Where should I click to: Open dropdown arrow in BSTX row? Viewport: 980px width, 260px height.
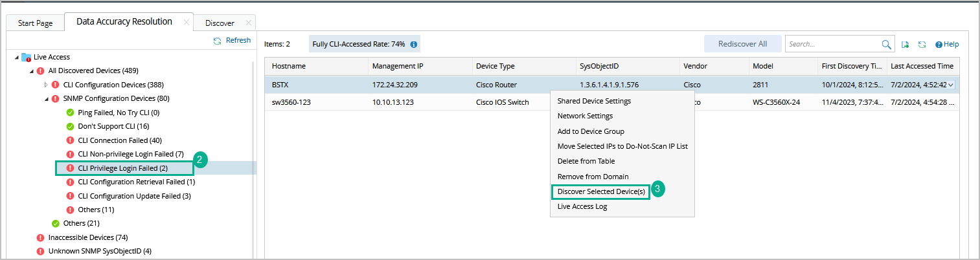coord(950,85)
